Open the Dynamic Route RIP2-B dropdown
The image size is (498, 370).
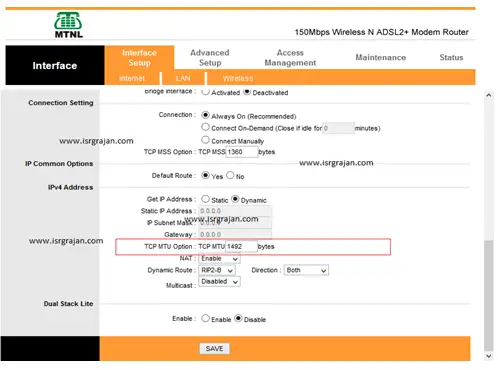click(x=217, y=270)
